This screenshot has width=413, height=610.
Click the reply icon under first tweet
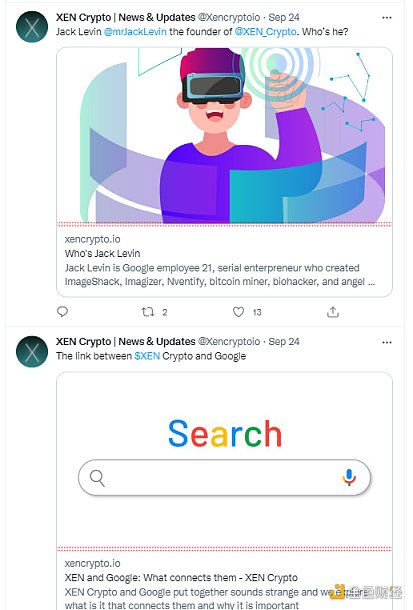coord(62,312)
